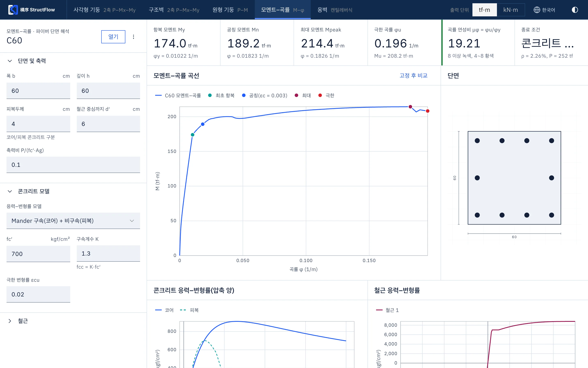The image size is (588, 368).
Task: Click the 곡률 연성비 19.21 card
Action: [x=478, y=43]
